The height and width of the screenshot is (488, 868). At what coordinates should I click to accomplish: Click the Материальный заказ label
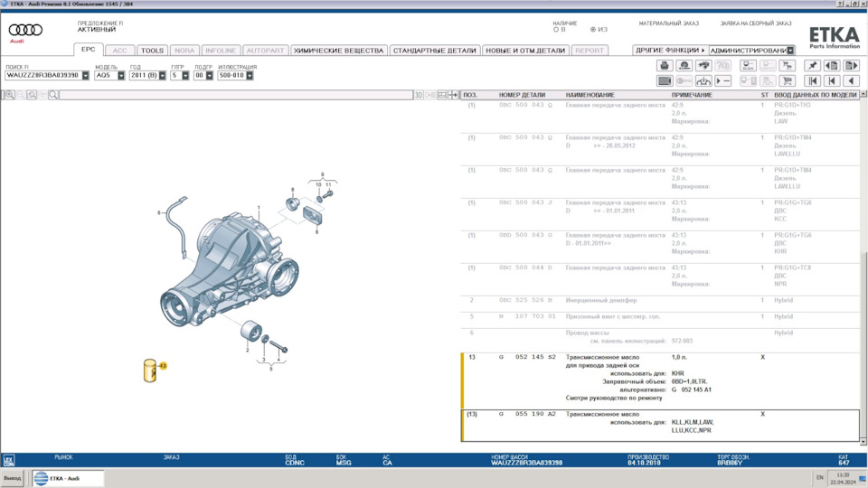669,23
